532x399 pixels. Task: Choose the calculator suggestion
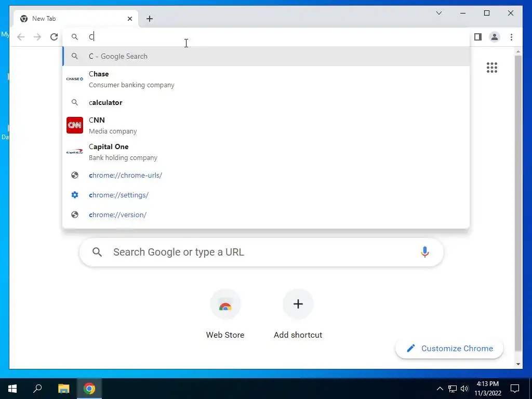click(x=267, y=102)
